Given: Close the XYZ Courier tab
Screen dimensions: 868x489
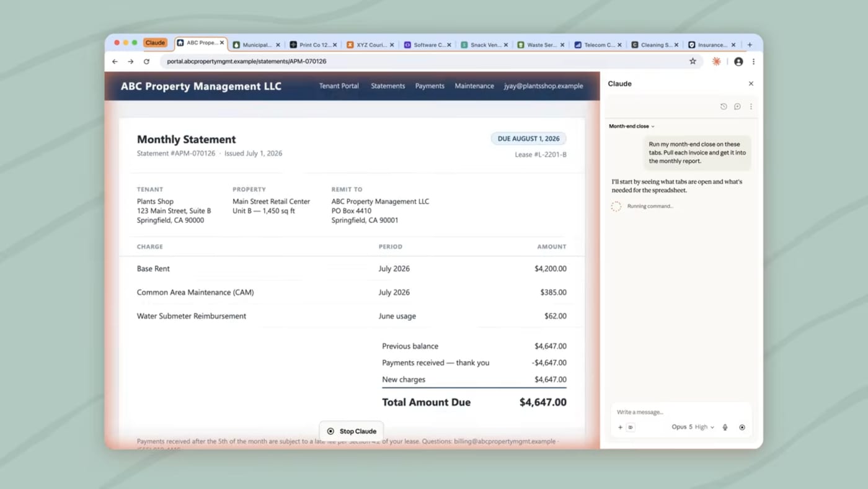Looking at the screenshot, I should pos(392,45).
